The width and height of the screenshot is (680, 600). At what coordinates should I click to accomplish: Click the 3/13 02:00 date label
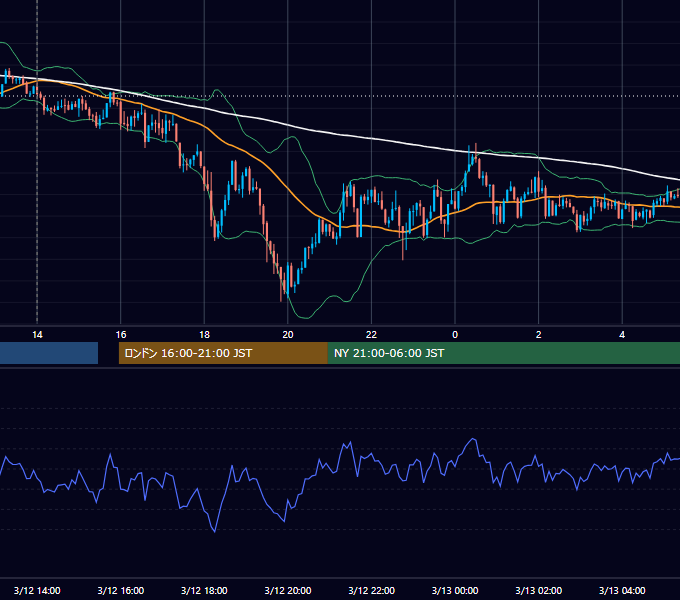point(539,590)
